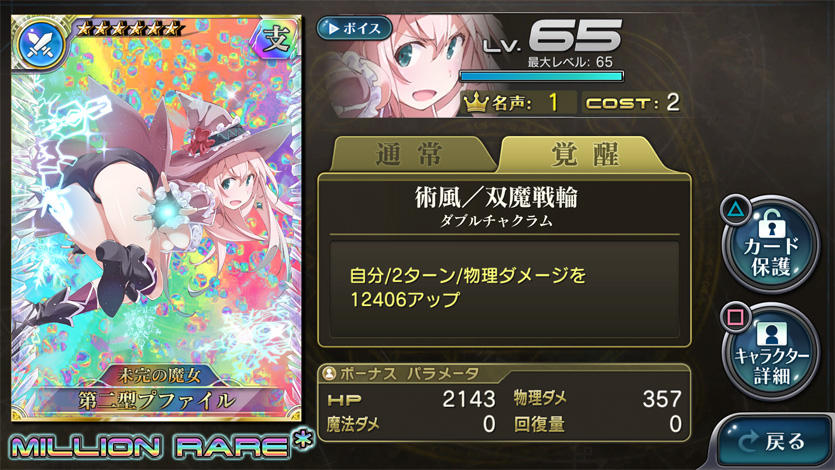Screen dimensions: 835x470
Task: Click the 支 support type badge
Action: pos(276,40)
